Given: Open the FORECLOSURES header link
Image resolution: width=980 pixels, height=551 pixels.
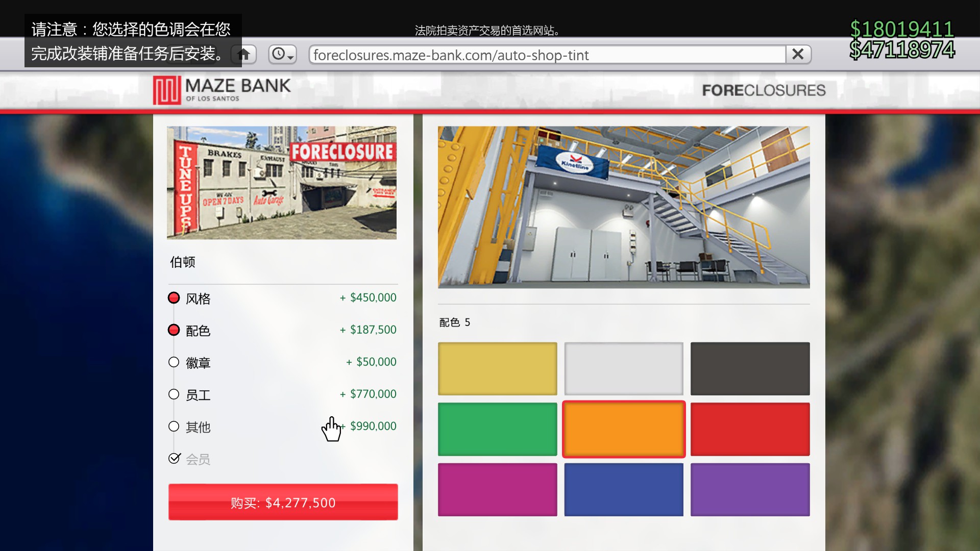Looking at the screenshot, I should pos(764,90).
